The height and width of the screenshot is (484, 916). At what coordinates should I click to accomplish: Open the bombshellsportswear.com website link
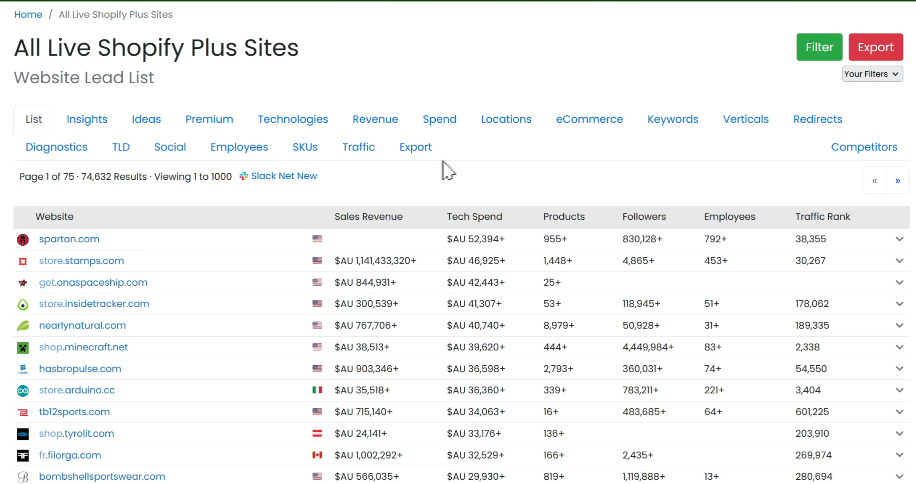pyautogui.click(x=102, y=476)
